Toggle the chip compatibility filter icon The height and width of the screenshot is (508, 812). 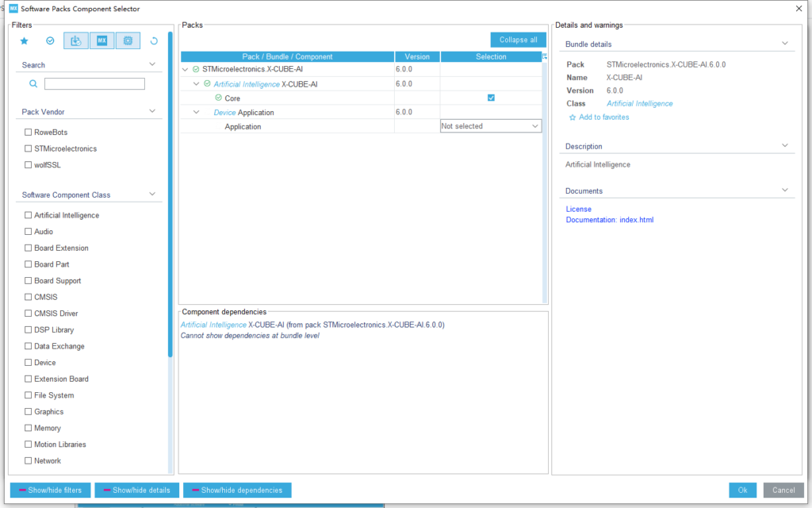128,41
